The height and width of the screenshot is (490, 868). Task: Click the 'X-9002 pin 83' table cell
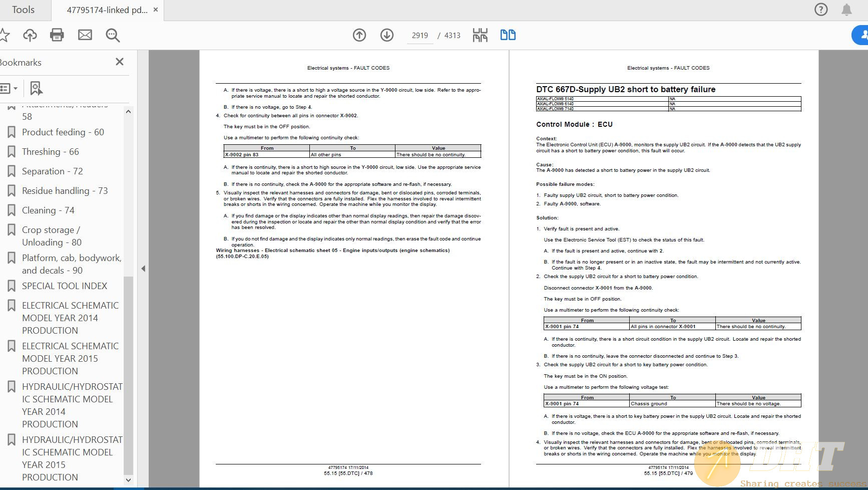click(x=266, y=154)
